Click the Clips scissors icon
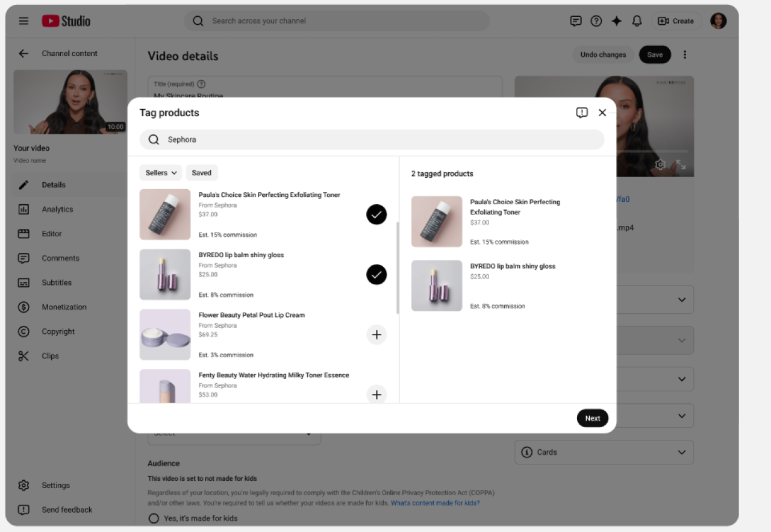This screenshot has height=532, width=771. coord(23,356)
